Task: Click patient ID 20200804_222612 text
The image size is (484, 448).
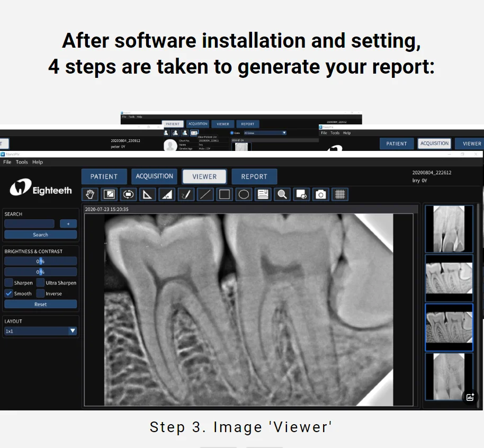Action: (432, 173)
